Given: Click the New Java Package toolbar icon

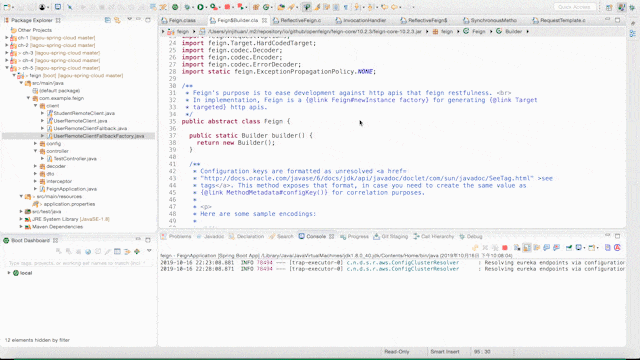Looking at the screenshot, I should pos(256,7).
